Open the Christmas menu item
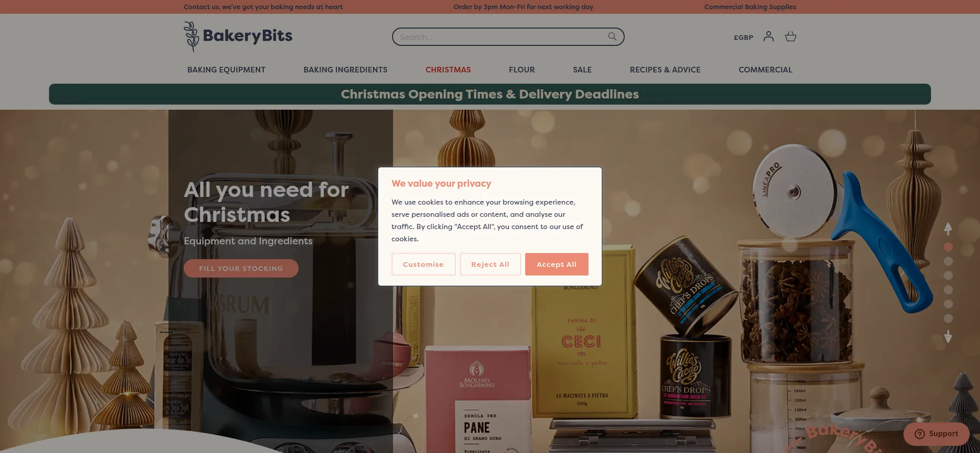The image size is (980, 453). click(x=448, y=70)
